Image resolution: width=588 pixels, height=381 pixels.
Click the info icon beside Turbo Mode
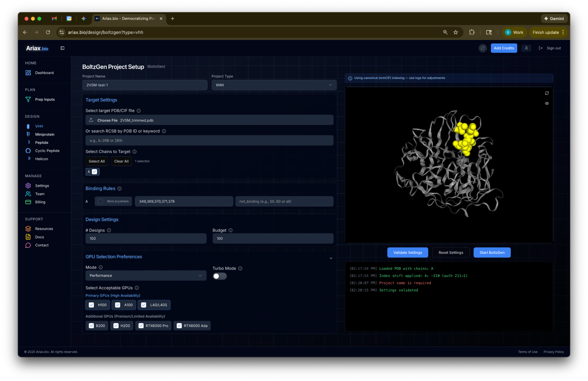[x=240, y=269]
